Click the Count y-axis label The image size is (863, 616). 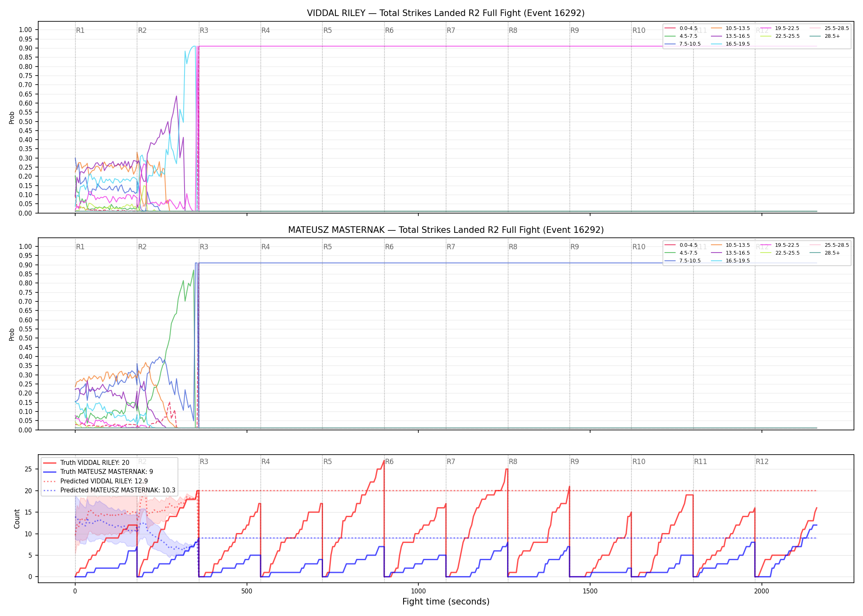click(x=17, y=519)
